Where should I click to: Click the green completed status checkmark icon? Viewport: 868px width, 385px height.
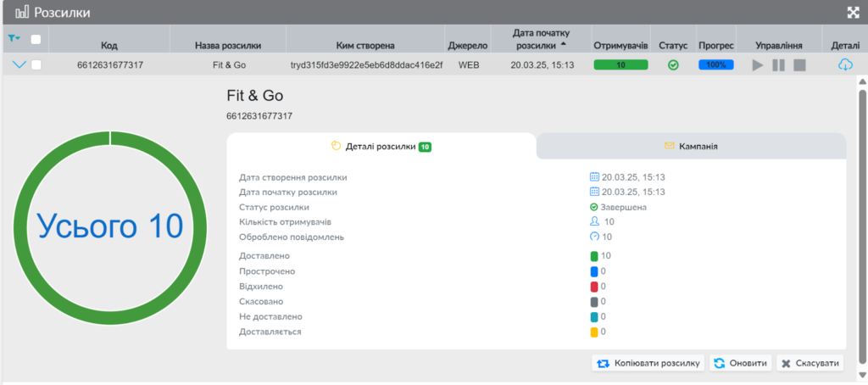point(673,64)
